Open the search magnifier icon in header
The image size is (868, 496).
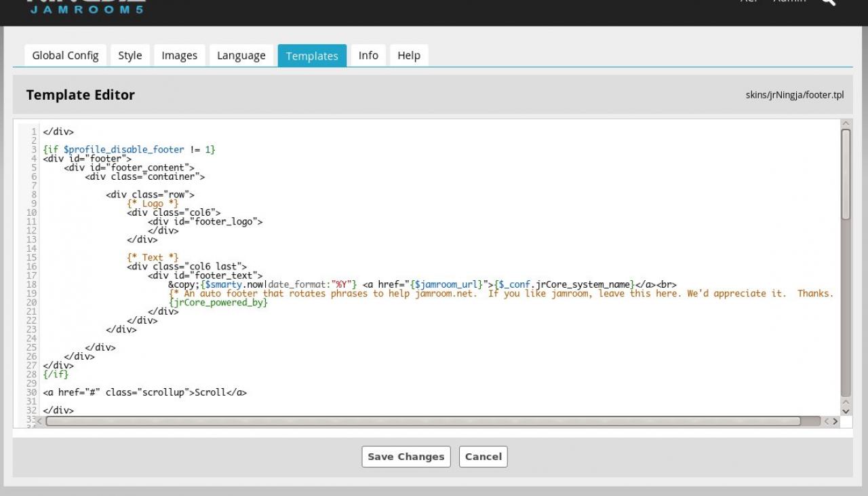tap(829, 2)
